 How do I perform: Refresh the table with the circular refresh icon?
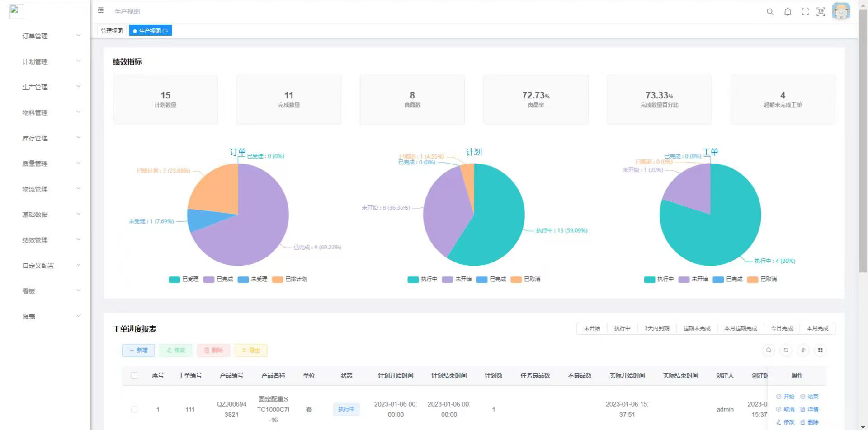pos(786,350)
